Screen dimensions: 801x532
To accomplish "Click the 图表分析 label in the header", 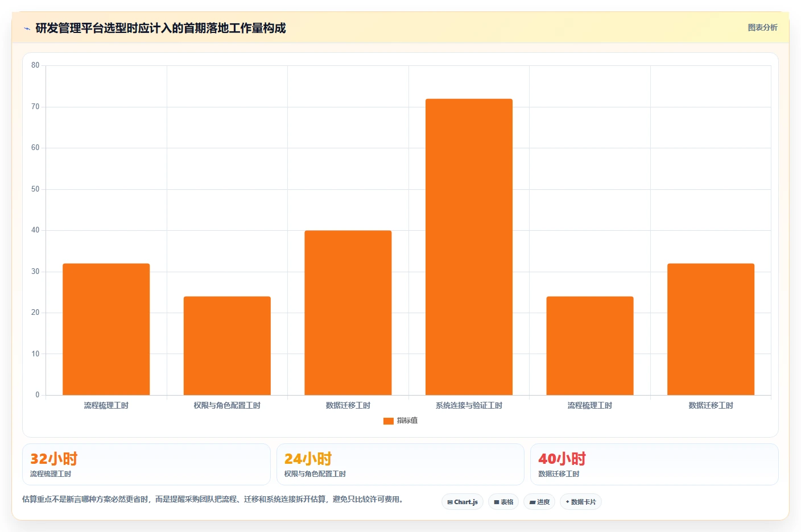I will pos(762,27).
